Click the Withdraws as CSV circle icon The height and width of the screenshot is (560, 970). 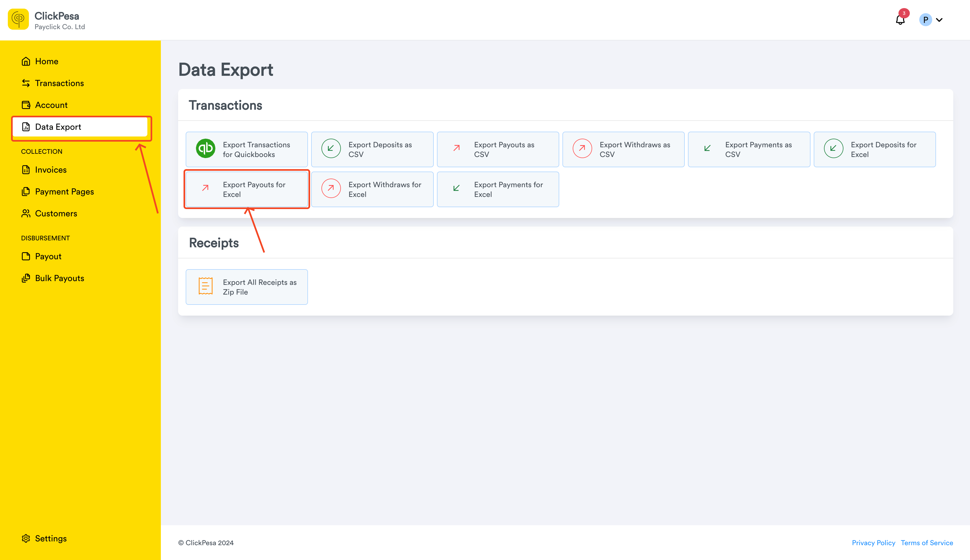pos(582,148)
